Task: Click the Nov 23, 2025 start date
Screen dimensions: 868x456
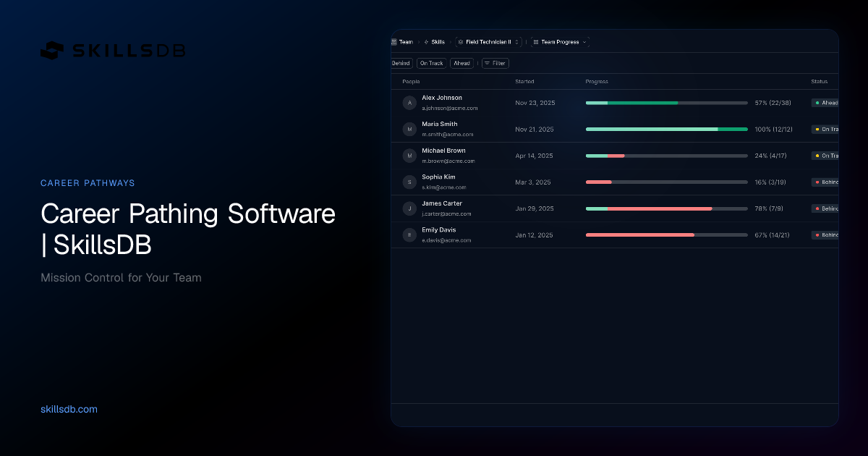Action: (x=535, y=103)
